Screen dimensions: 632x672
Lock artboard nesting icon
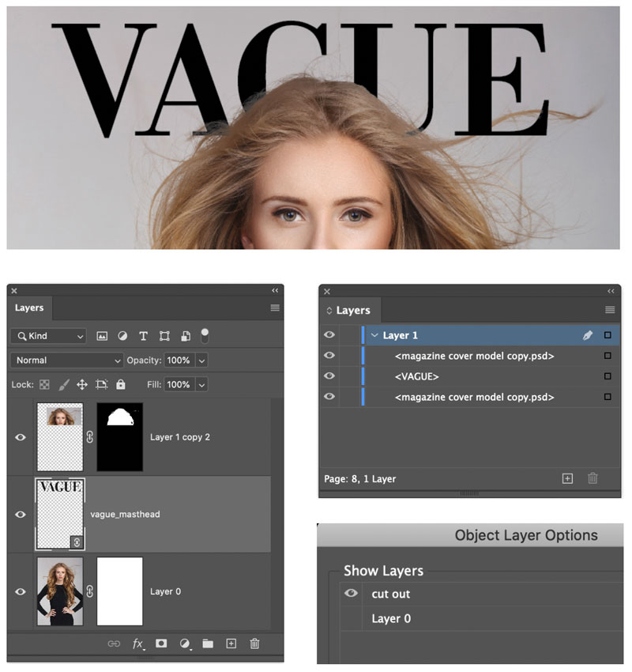pos(101,384)
